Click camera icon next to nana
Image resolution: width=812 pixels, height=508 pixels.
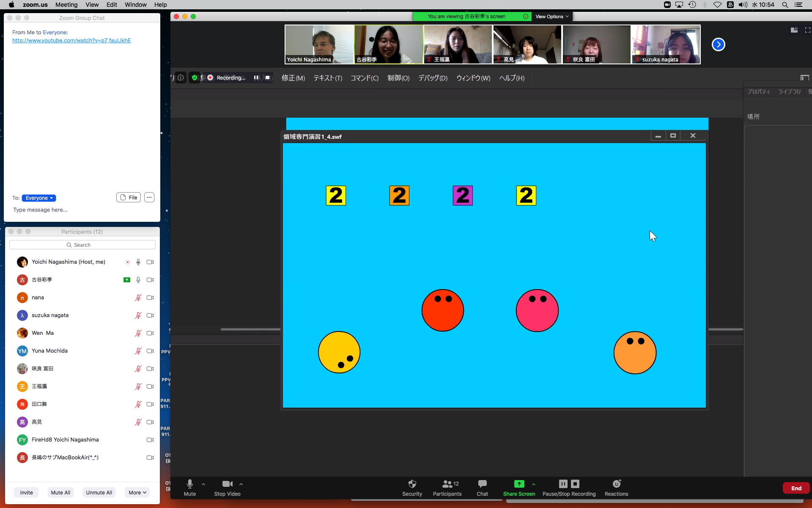coord(150,298)
